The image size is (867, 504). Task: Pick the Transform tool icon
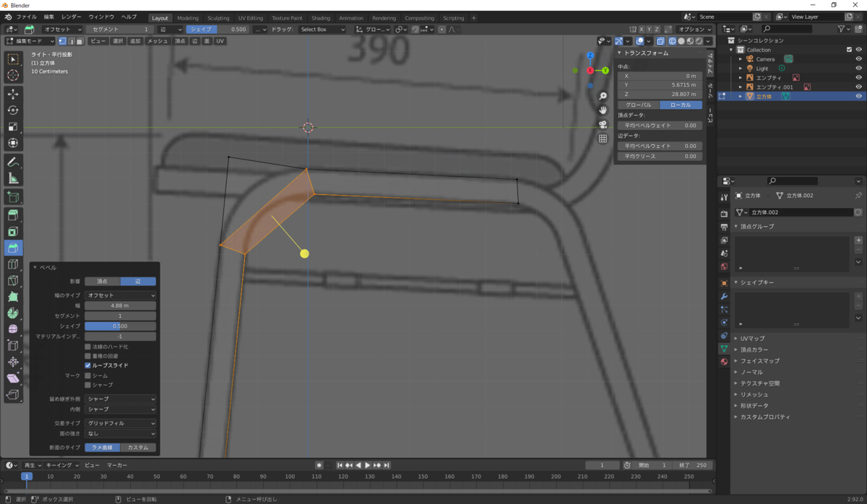[x=13, y=142]
